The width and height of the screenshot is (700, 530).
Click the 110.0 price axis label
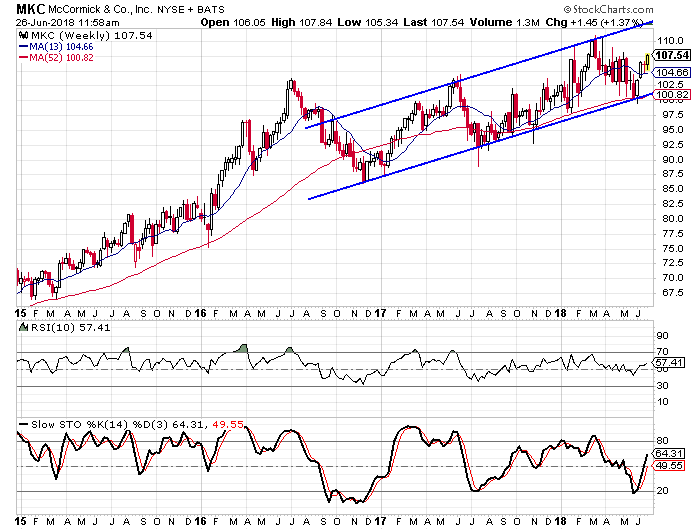(670, 41)
